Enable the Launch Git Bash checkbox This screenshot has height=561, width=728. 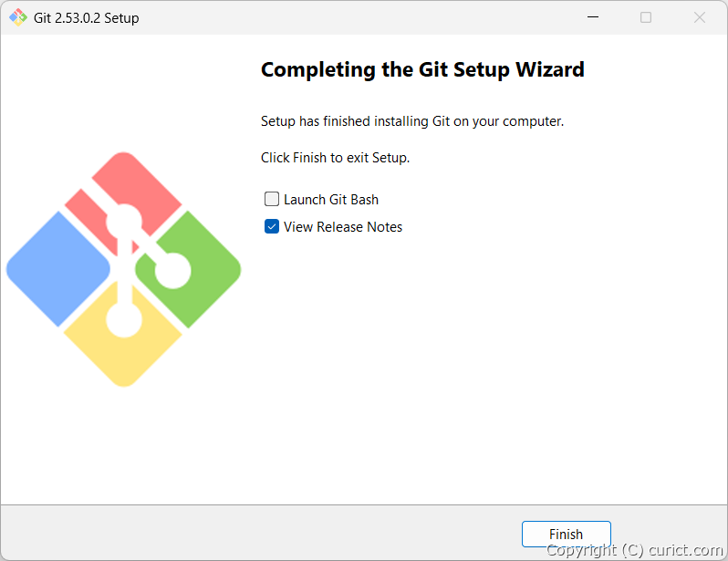272,200
